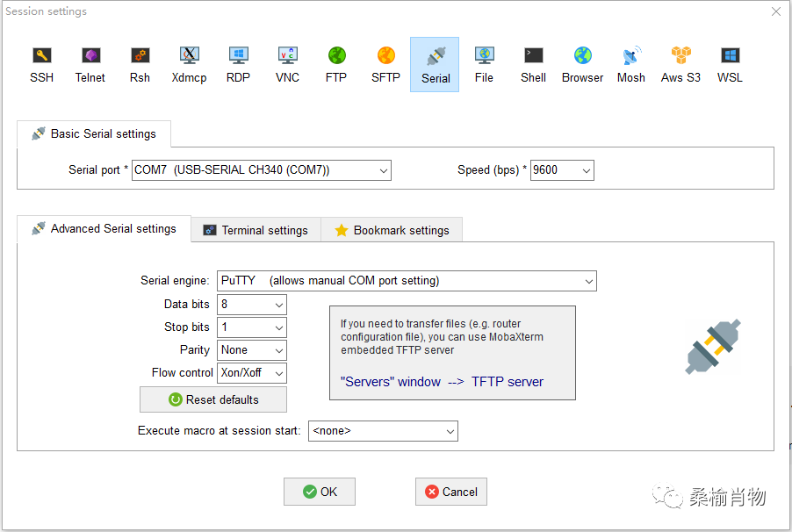
Task: Pick the Mosh session type
Action: [x=631, y=65]
